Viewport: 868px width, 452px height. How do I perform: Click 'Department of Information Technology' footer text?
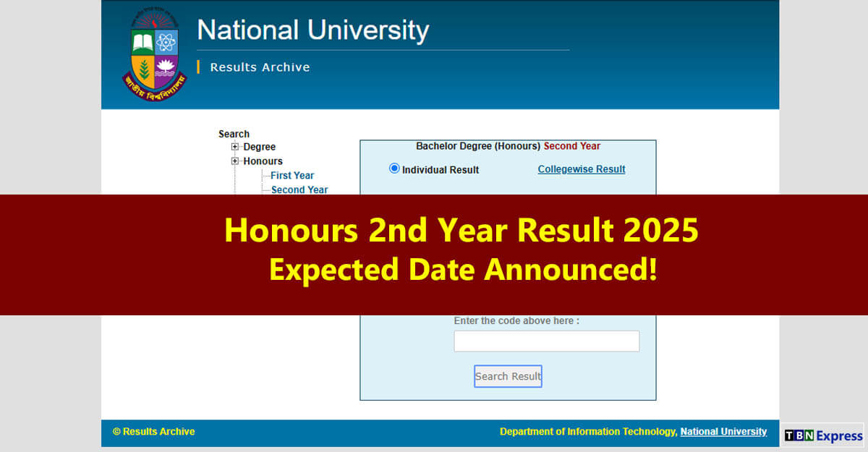[x=589, y=432]
